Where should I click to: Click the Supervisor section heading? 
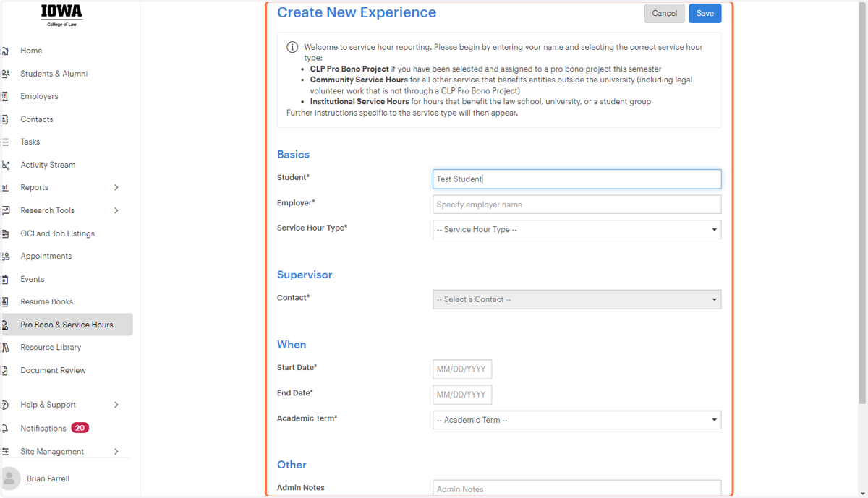coord(305,275)
